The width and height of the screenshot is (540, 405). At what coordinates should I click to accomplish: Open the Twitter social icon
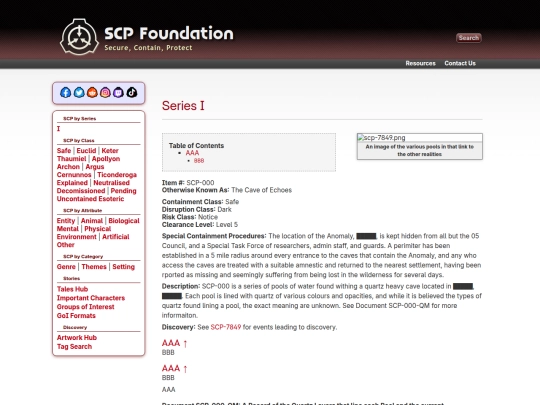click(79, 92)
